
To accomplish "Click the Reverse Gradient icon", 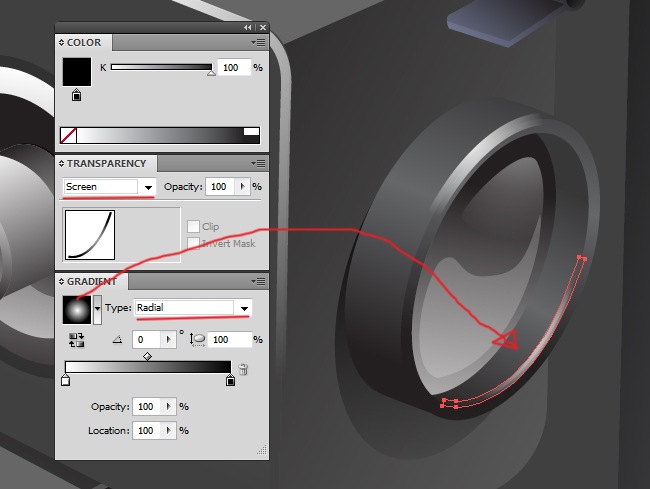I will (x=77, y=340).
